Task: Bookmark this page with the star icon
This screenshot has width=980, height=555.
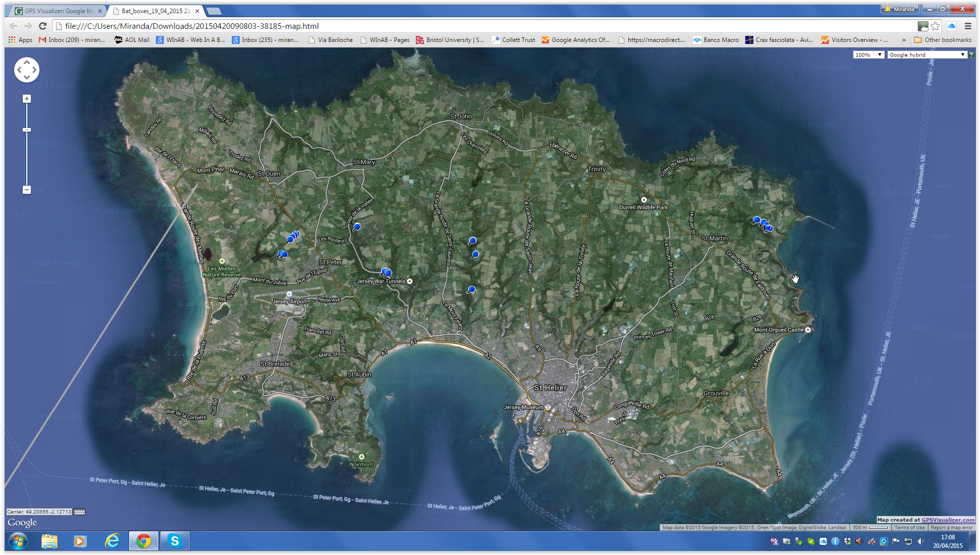Action: 935,26
